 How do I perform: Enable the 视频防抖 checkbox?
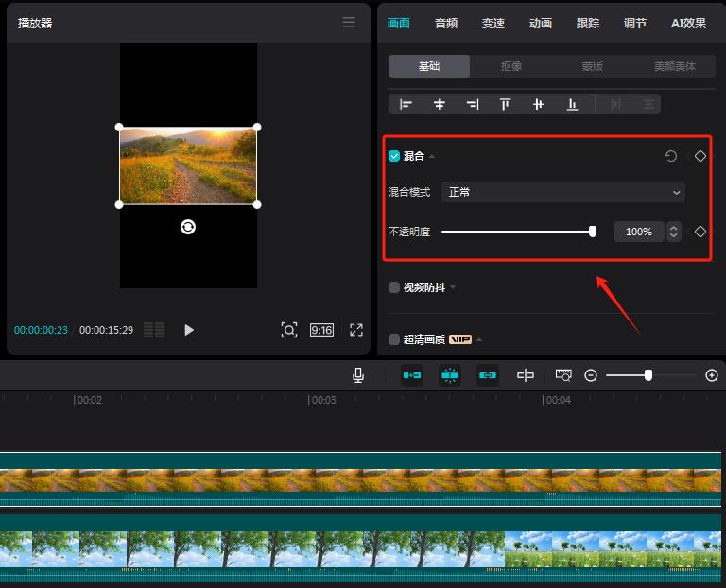click(x=394, y=287)
